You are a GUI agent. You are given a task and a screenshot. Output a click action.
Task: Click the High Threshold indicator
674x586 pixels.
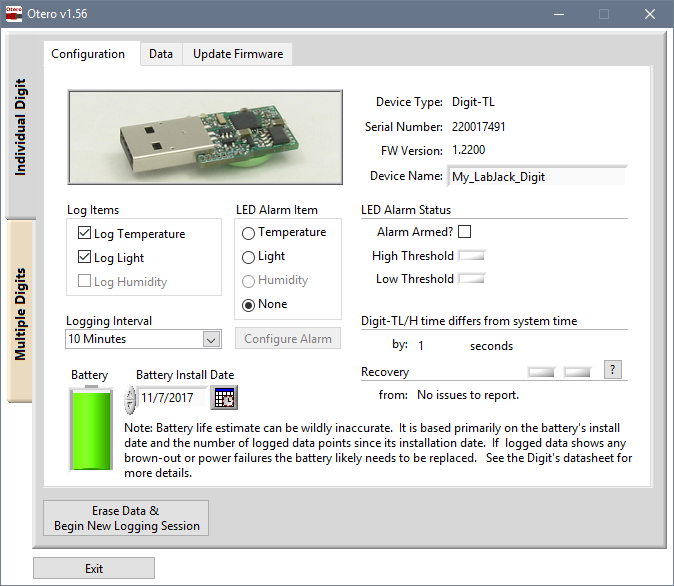click(x=470, y=256)
